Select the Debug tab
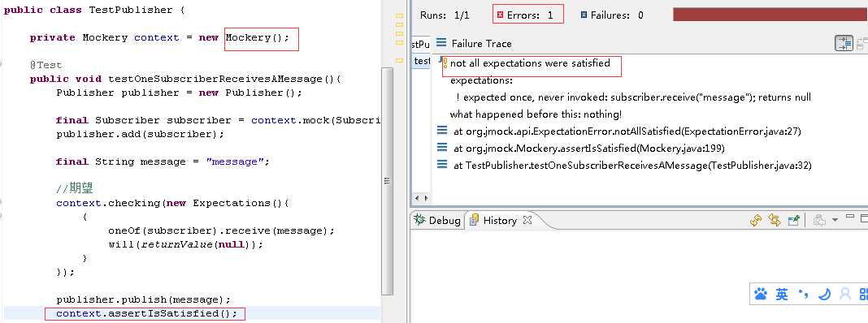 (x=436, y=220)
